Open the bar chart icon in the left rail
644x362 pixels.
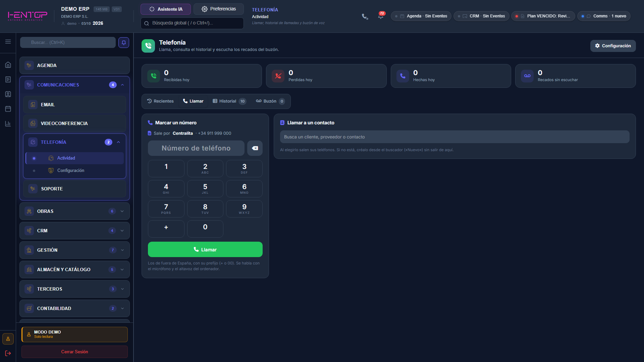pos(8,124)
